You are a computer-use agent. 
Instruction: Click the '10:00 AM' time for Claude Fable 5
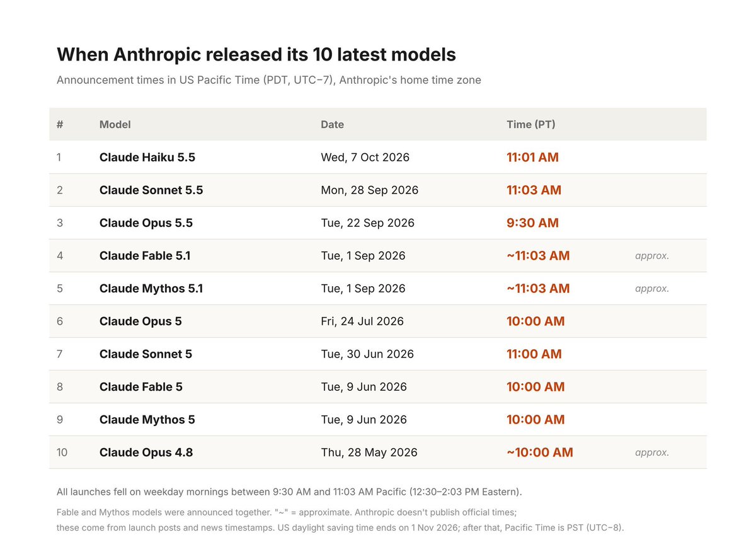(x=535, y=386)
